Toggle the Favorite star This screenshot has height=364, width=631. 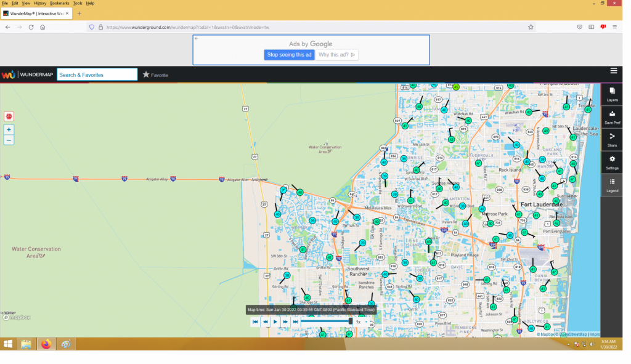point(146,75)
